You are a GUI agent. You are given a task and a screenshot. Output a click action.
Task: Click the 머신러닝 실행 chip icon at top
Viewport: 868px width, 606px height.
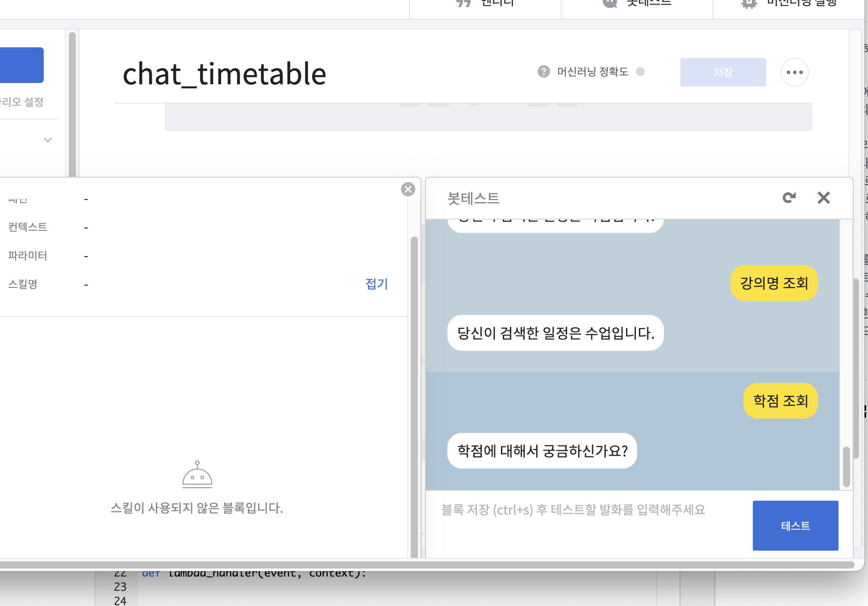[749, 4]
